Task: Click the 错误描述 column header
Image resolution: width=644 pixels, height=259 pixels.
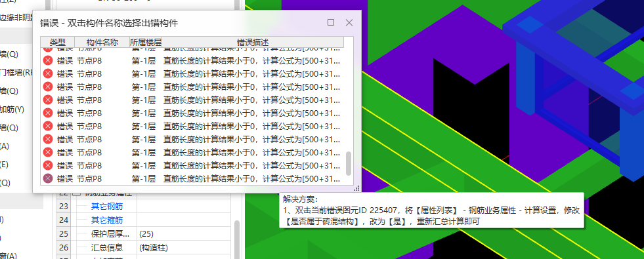Action: coord(253,42)
